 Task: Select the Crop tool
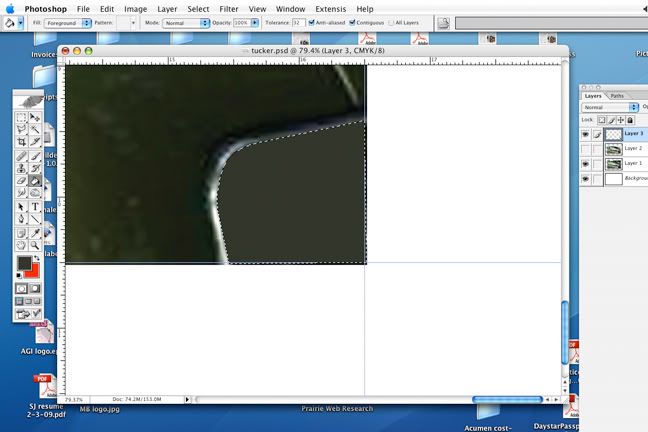(21, 142)
